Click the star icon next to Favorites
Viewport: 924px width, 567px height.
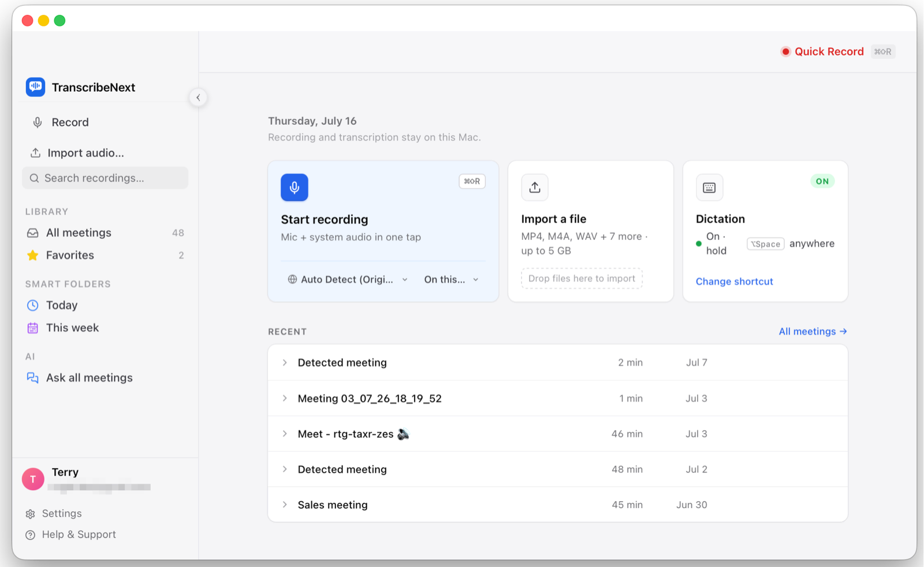pos(33,255)
